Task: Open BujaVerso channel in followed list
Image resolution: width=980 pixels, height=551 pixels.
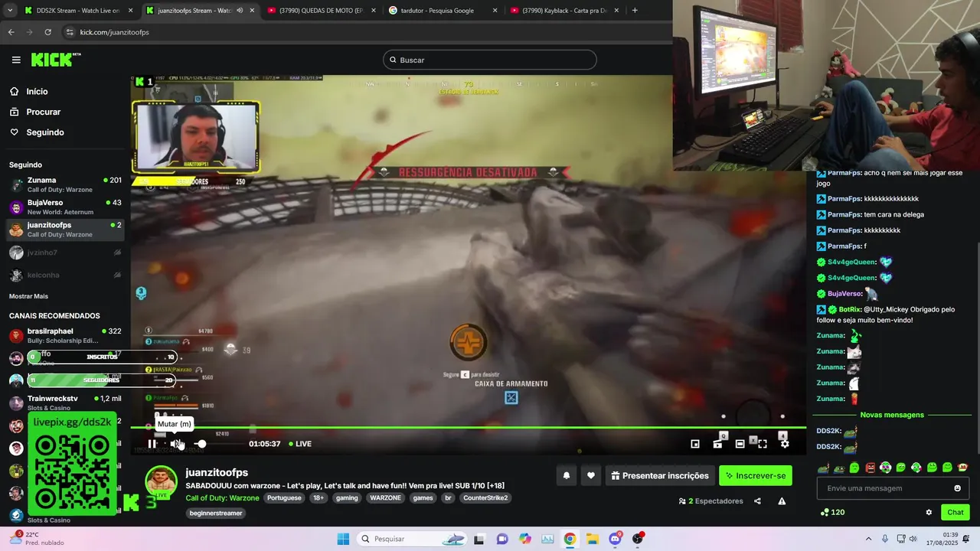Action: pyautogui.click(x=65, y=207)
